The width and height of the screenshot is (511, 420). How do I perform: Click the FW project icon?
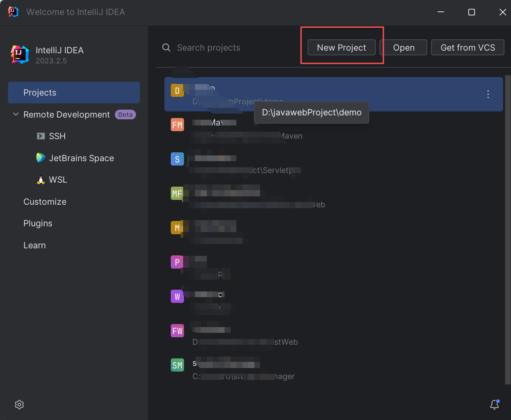(177, 331)
